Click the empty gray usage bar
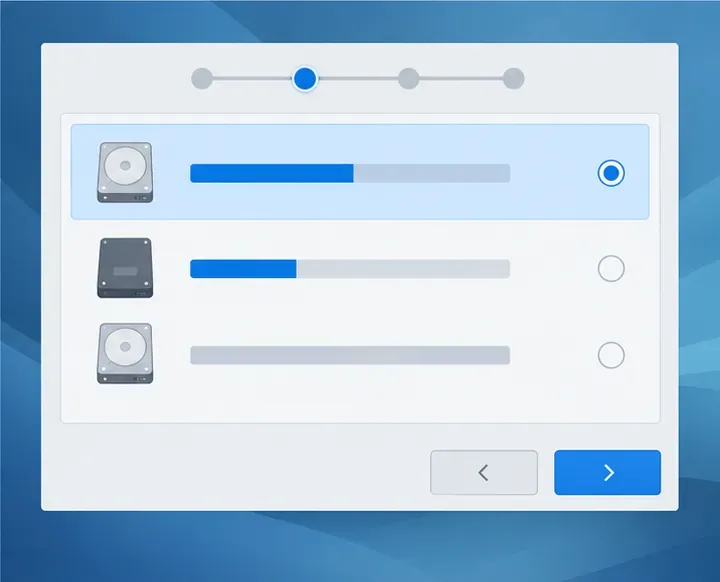 point(350,355)
